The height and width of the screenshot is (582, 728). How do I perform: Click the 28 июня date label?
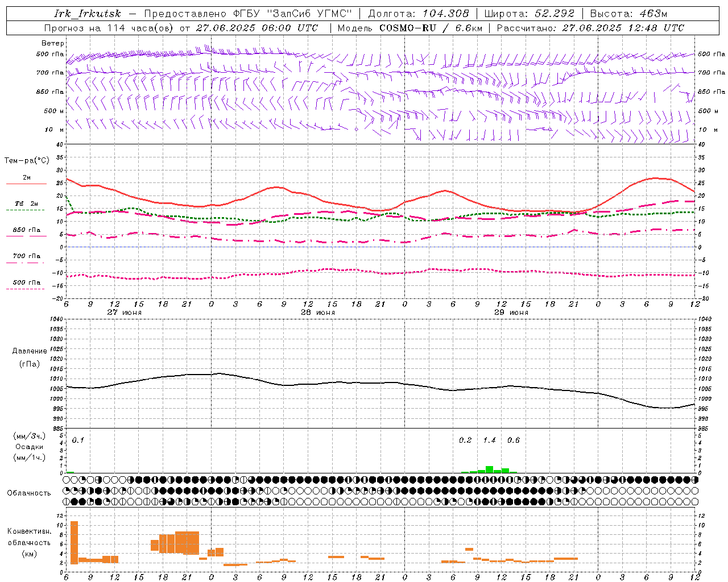pos(317,313)
